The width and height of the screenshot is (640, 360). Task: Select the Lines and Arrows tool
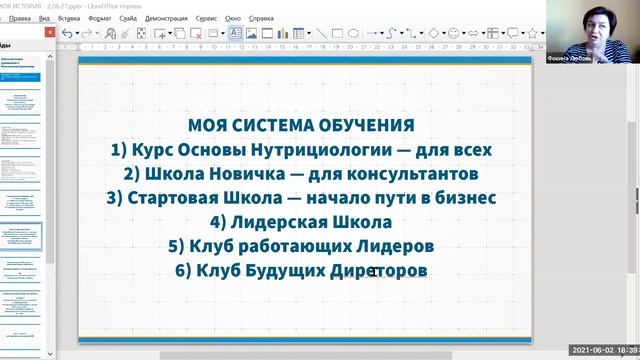[x=372, y=33]
